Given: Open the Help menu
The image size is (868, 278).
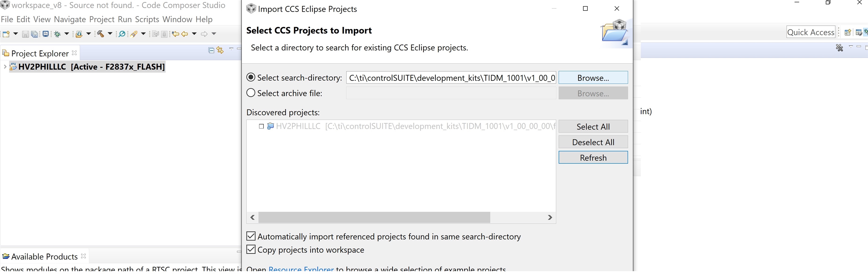Looking at the screenshot, I should pyautogui.click(x=204, y=19).
